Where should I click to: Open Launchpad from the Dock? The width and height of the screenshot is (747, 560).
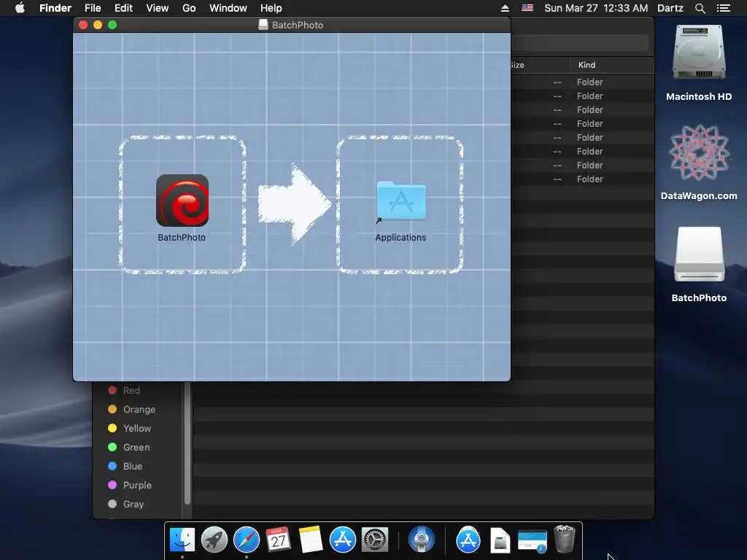214,540
